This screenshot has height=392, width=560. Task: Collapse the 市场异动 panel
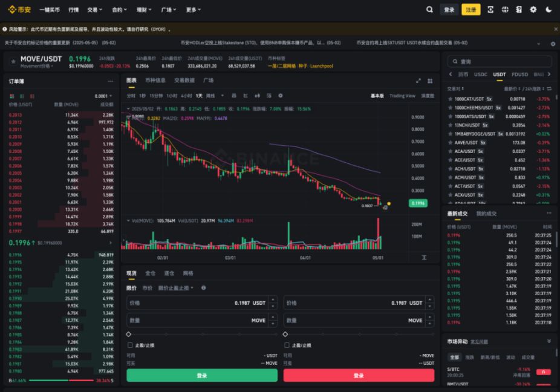[x=549, y=341]
